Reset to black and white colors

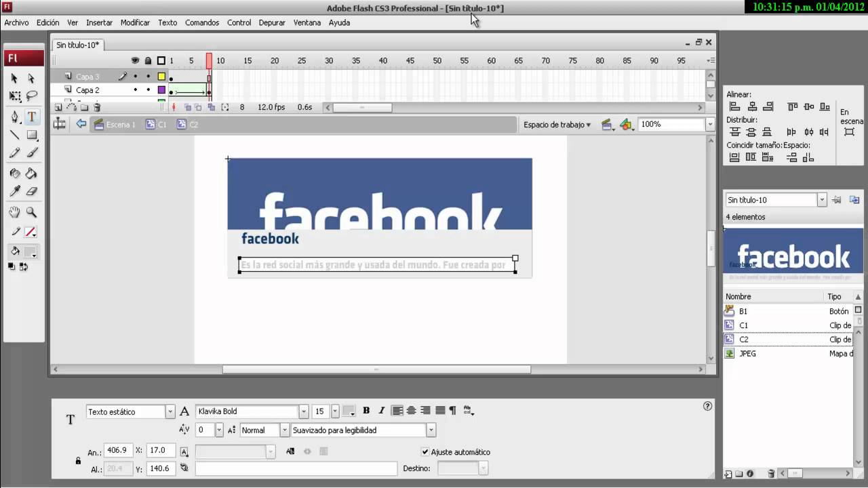12,267
